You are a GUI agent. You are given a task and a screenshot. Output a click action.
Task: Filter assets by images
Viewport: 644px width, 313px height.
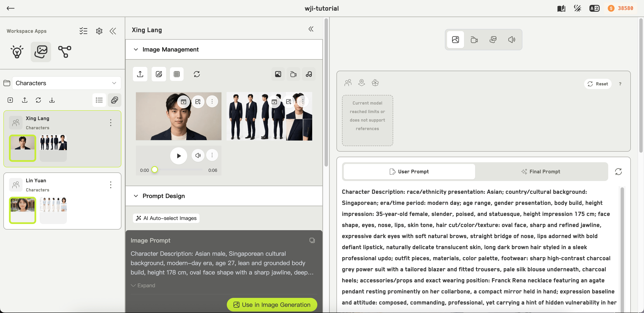(x=278, y=74)
